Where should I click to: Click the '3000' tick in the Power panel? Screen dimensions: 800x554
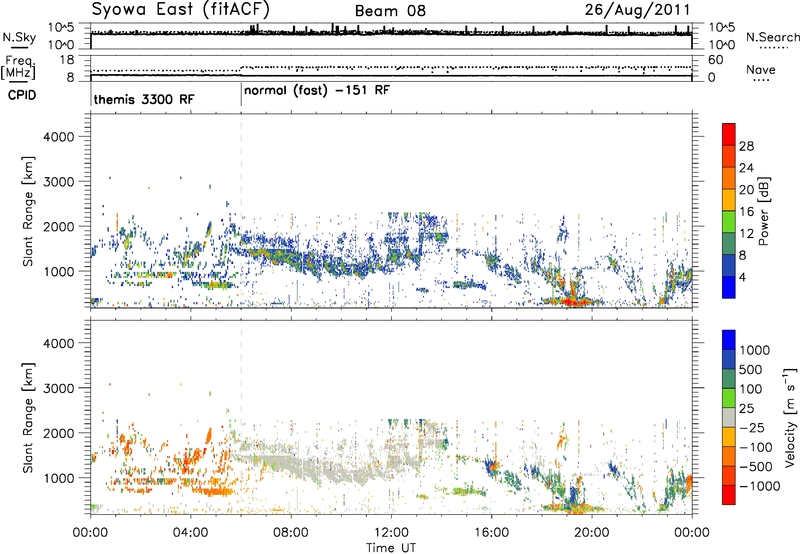click(58, 182)
